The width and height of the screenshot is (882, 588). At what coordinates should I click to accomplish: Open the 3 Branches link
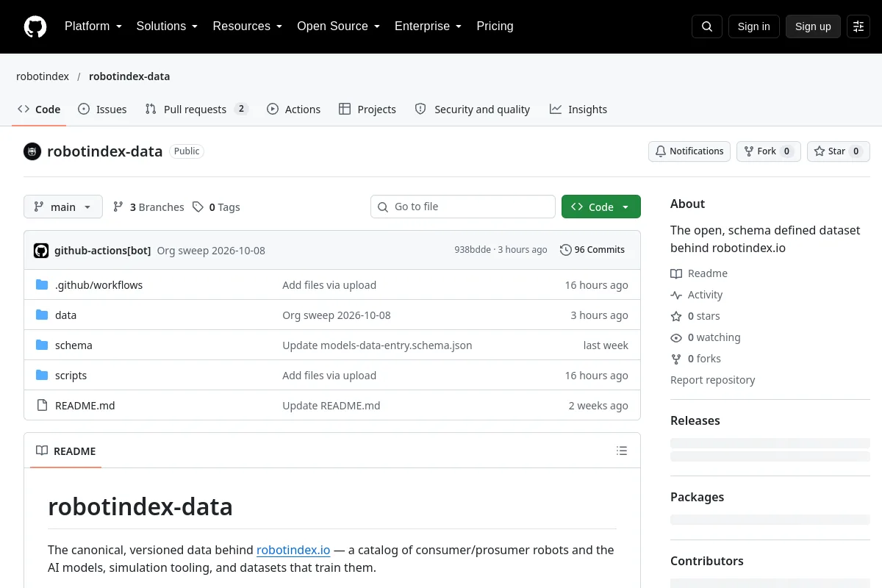click(x=148, y=207)
